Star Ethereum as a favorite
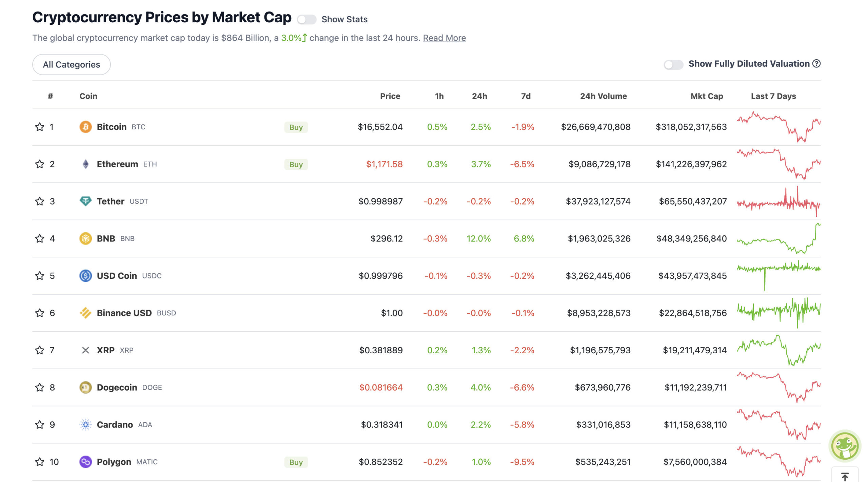868x482 pixels. [x=40, y=164]
